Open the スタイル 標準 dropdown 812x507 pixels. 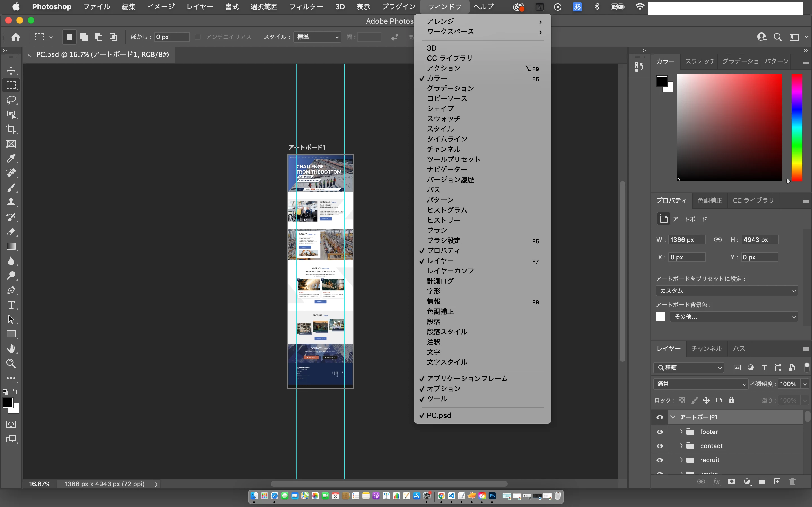point(317,37)
